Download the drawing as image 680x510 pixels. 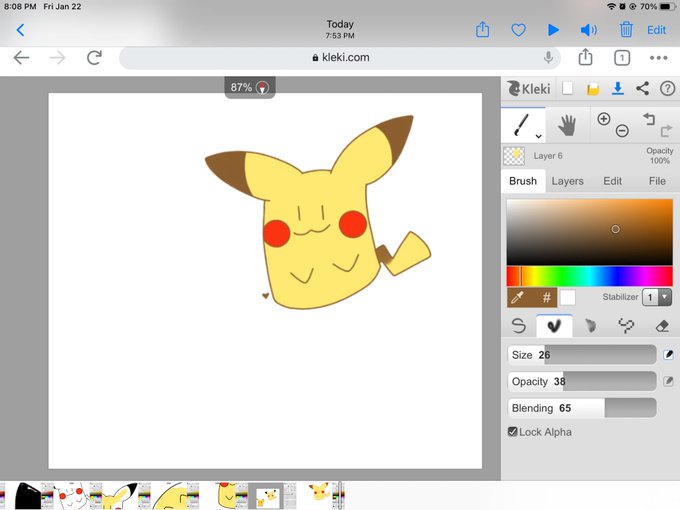(618, 88)
